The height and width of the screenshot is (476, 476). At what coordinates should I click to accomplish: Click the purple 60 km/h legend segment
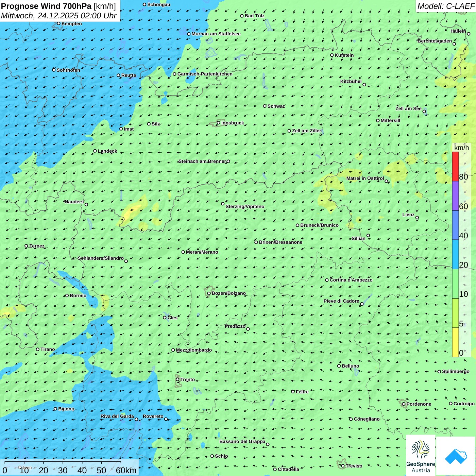coord(455,196)
